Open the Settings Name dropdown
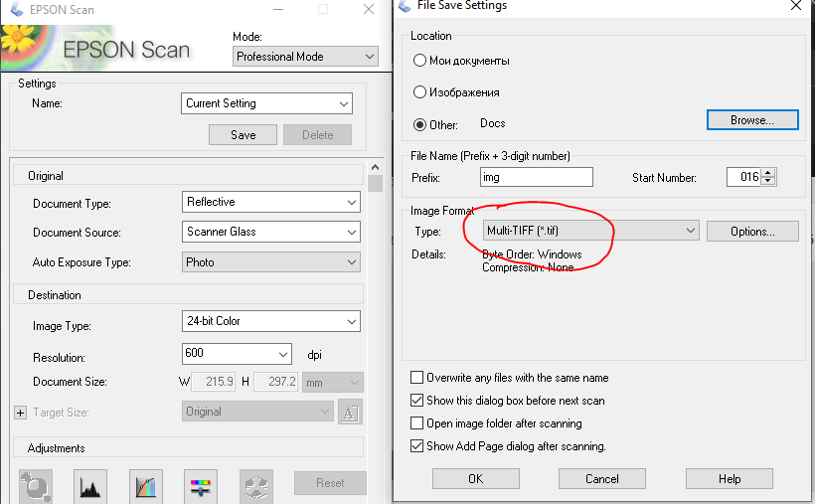Viewport: 815px width, 504px height. coord(266,103)
